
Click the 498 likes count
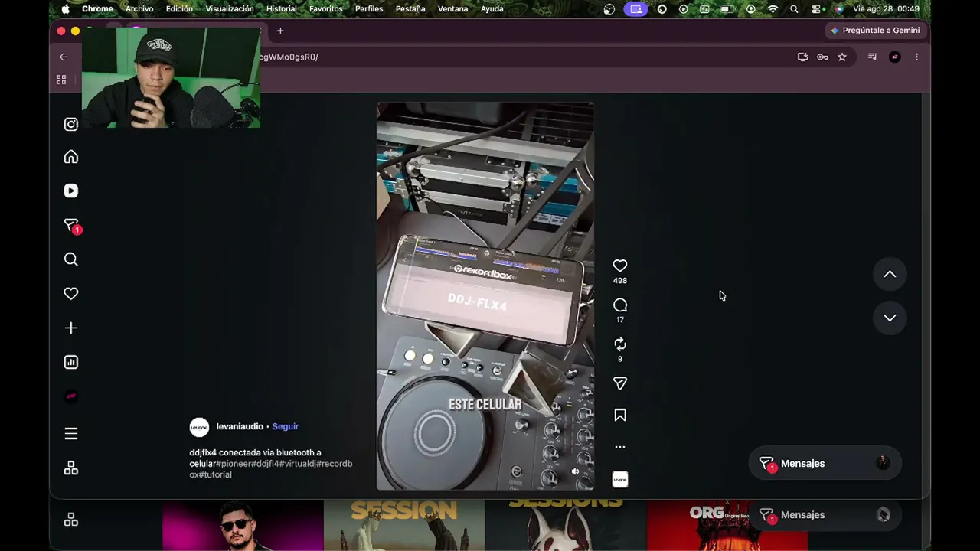point(620,281)
